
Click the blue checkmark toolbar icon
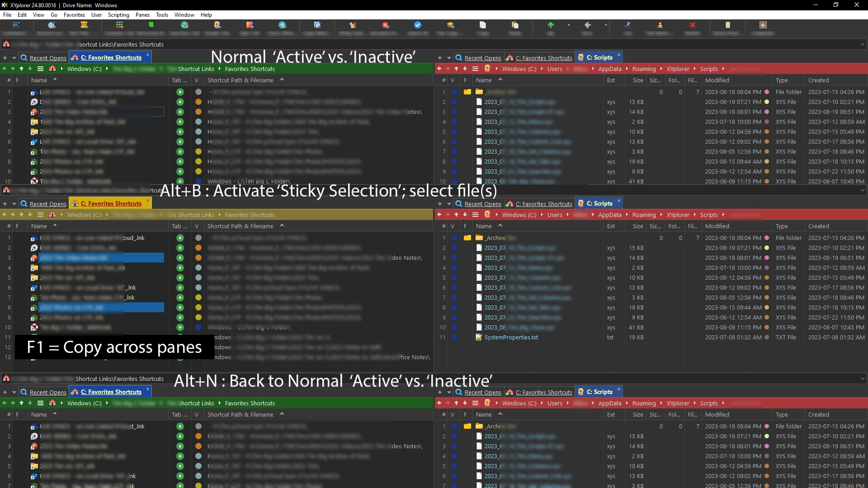pyautogui.click(x=418, y=25)
